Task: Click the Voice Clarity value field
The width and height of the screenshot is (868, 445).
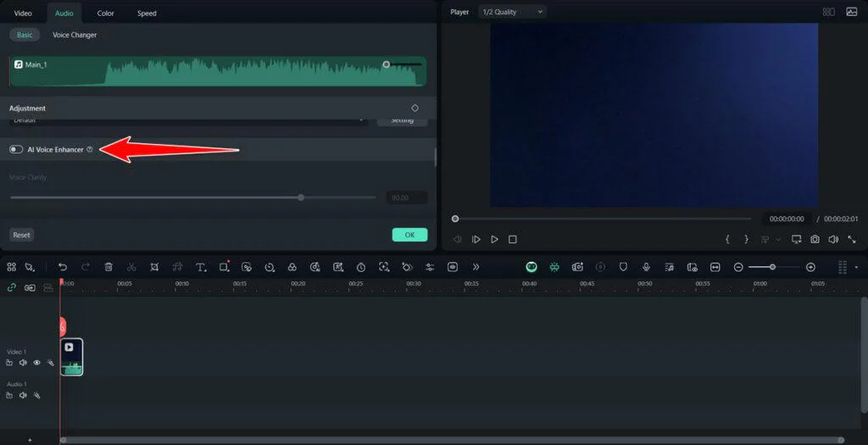Action: [406, 197]
